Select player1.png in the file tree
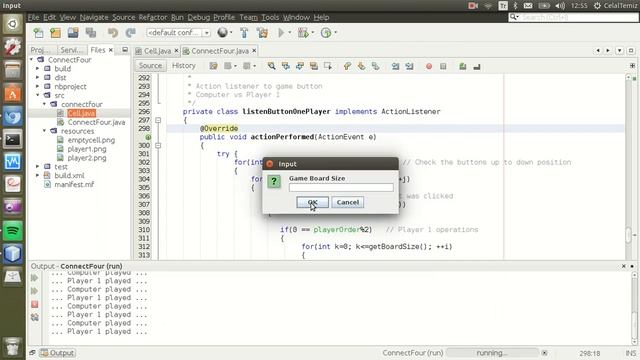640x360 pixels. (87, 149)
